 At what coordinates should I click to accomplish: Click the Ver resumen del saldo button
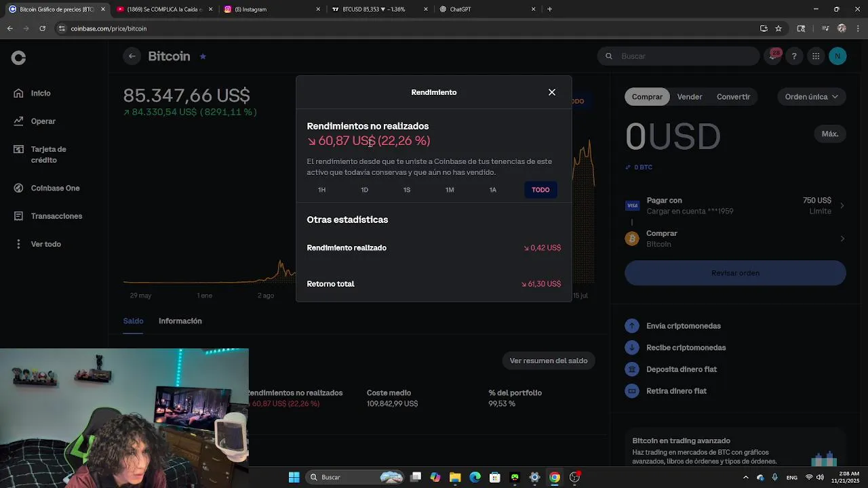549,361
